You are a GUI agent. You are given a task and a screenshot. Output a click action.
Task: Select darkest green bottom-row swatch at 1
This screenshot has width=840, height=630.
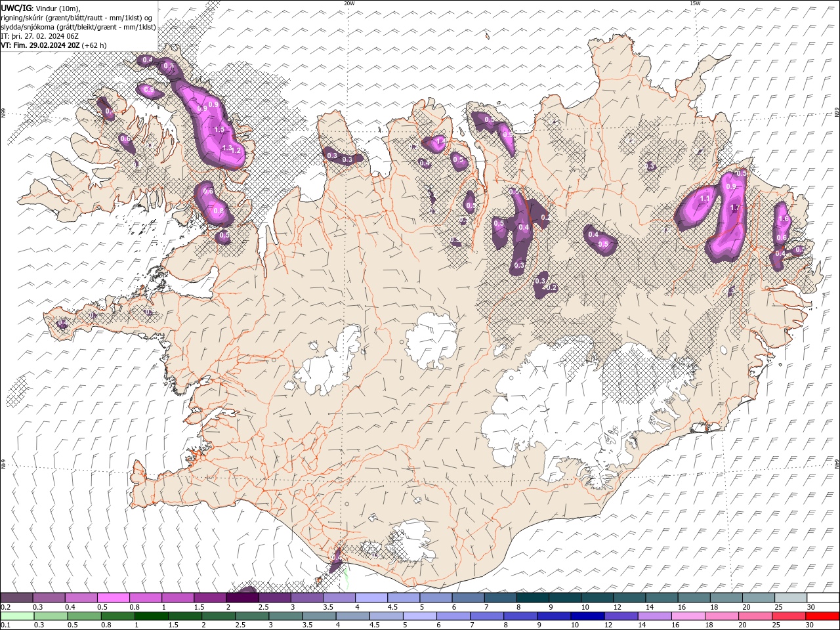tap(151, 616)
